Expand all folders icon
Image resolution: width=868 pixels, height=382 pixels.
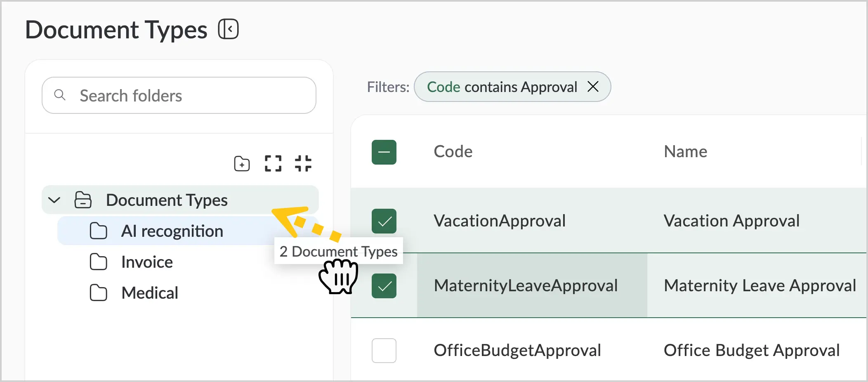point(273,163)
